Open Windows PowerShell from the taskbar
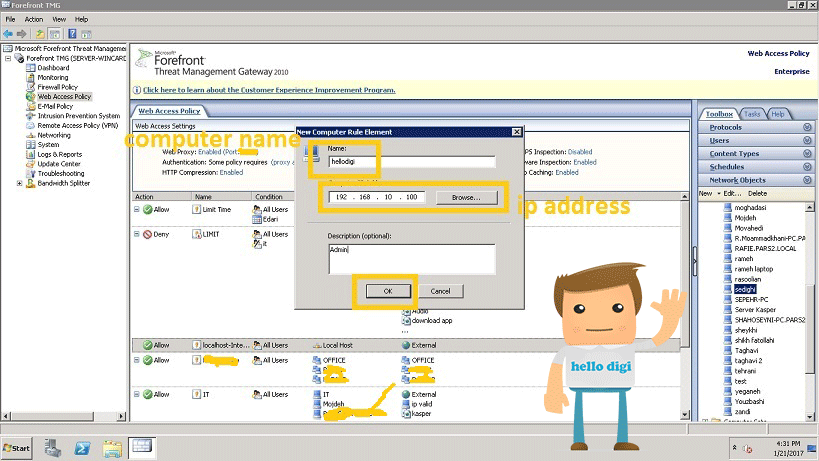819x461 pixels. pos(82,448)
